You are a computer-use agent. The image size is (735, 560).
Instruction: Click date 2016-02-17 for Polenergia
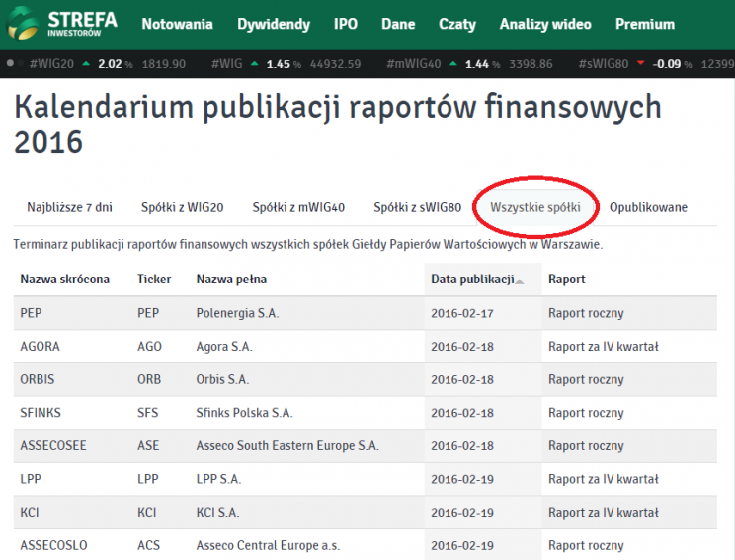coord(462,313)
